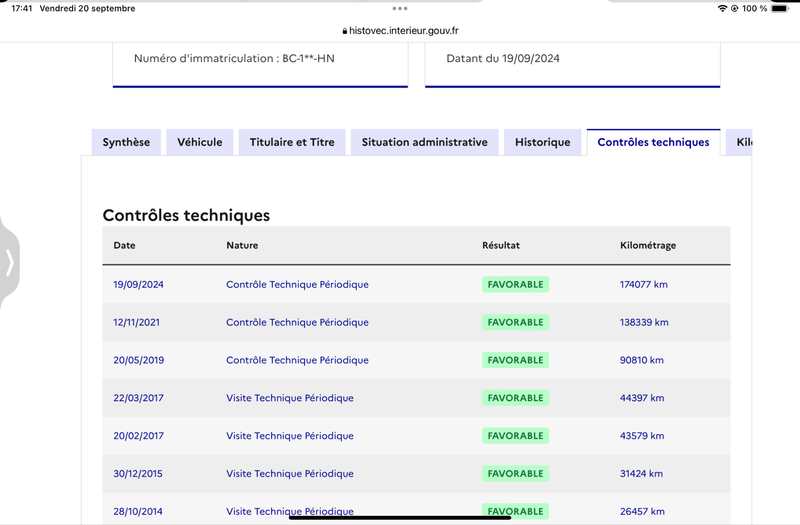
Task: Tap the FAVORABLE badge for 12/11/2021
Action: point(515,322)
